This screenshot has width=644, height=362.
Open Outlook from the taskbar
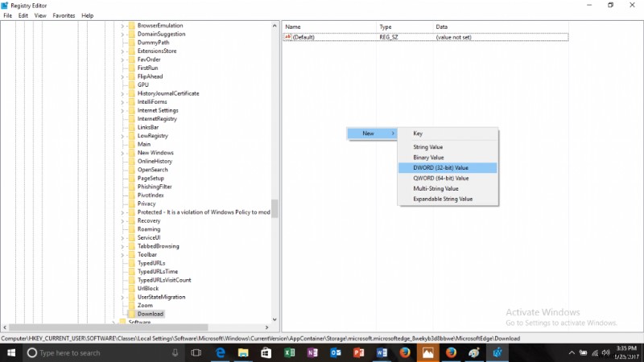(336, 352)
